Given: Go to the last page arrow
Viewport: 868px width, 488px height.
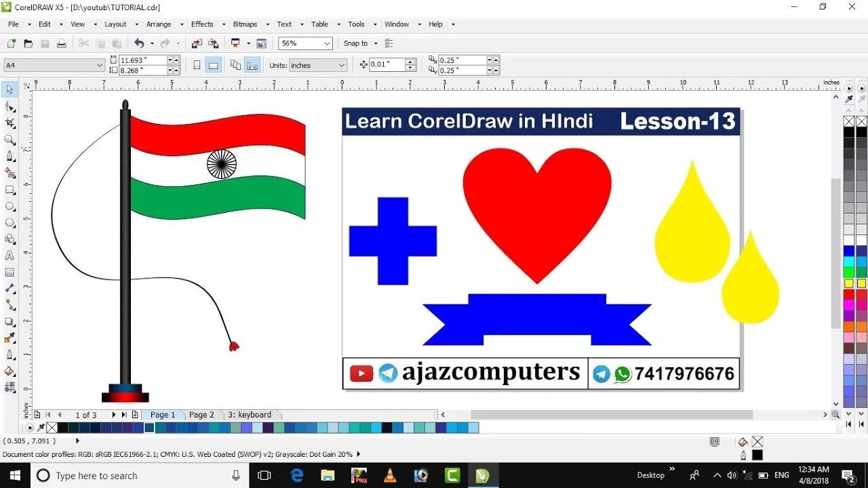Looking at the screenshot, I should (x=124, y=415).
